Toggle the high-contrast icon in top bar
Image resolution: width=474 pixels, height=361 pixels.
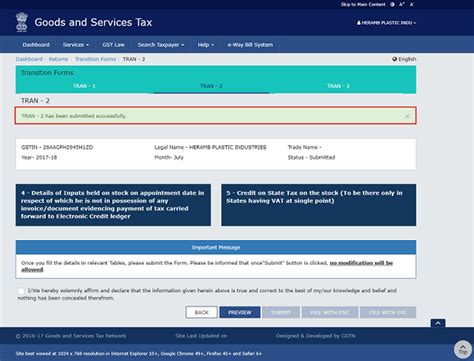[392, 4]
